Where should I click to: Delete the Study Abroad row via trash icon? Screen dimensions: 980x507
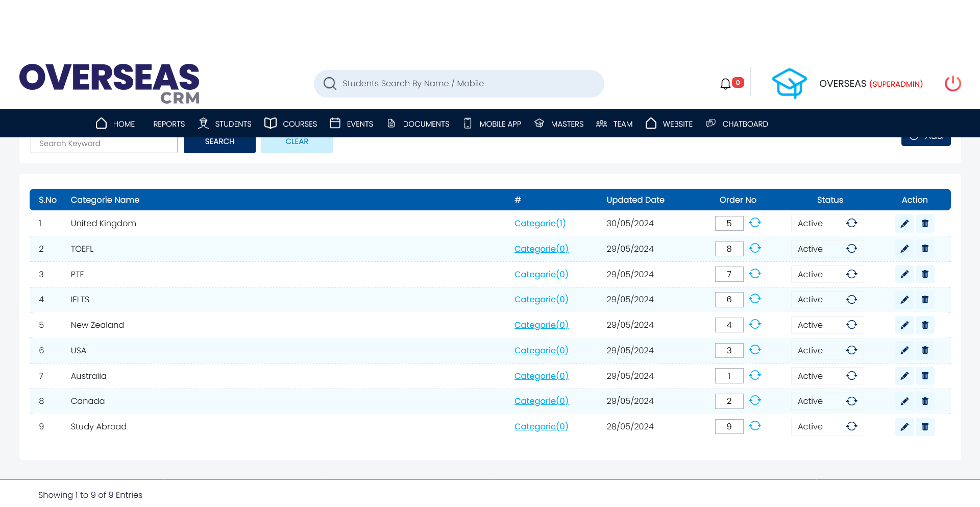925,427
